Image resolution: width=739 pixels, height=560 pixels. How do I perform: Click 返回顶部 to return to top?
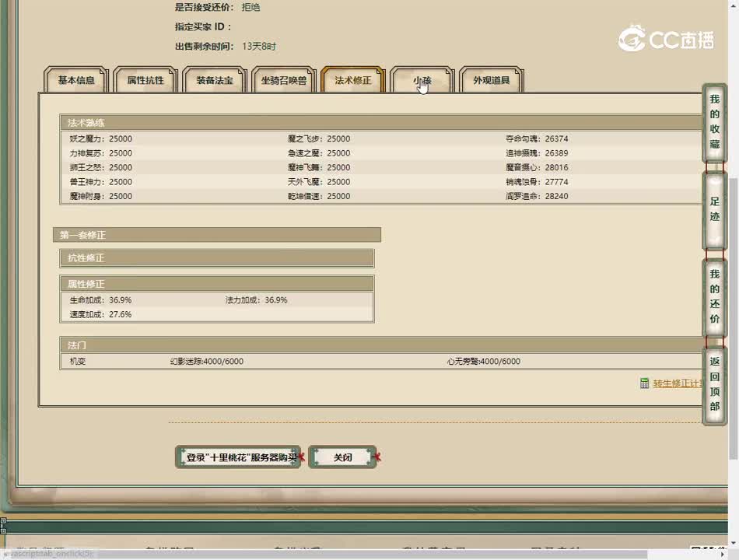[x=714, y=385]
